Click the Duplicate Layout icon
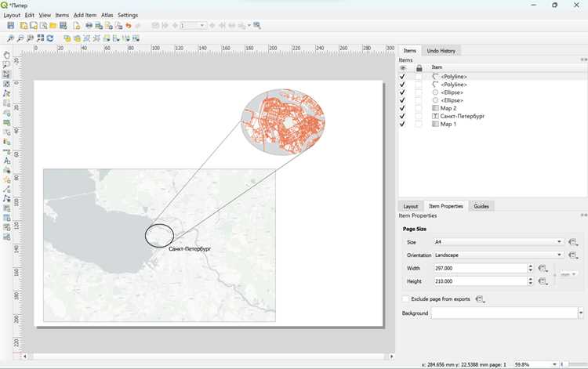Image resolution: width=588 pixels, height=369 pixels. click(x=34, y=26)
